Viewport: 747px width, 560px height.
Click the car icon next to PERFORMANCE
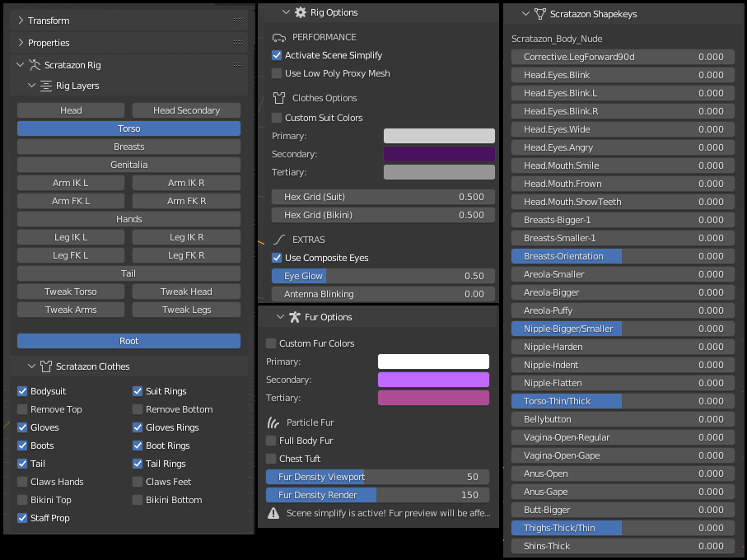278,37
